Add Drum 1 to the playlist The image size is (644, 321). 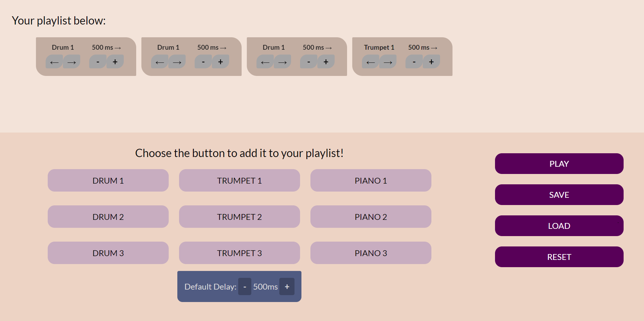pos(108,181)
